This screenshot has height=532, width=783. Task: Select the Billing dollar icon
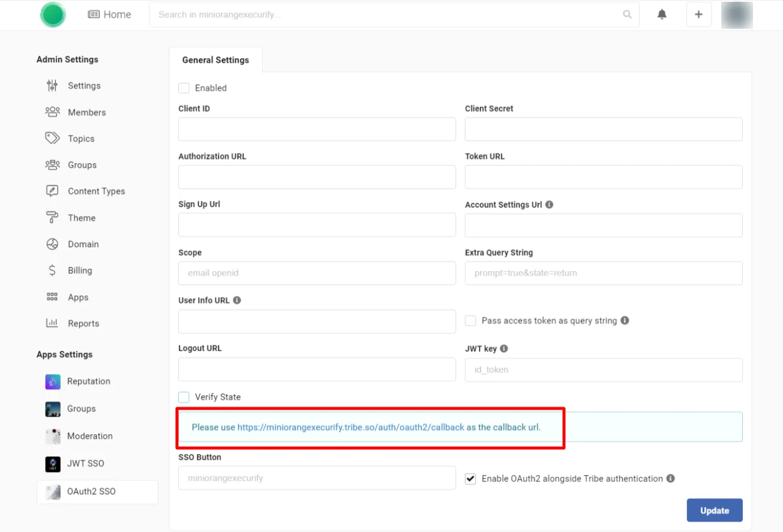(x=53, y=270)
